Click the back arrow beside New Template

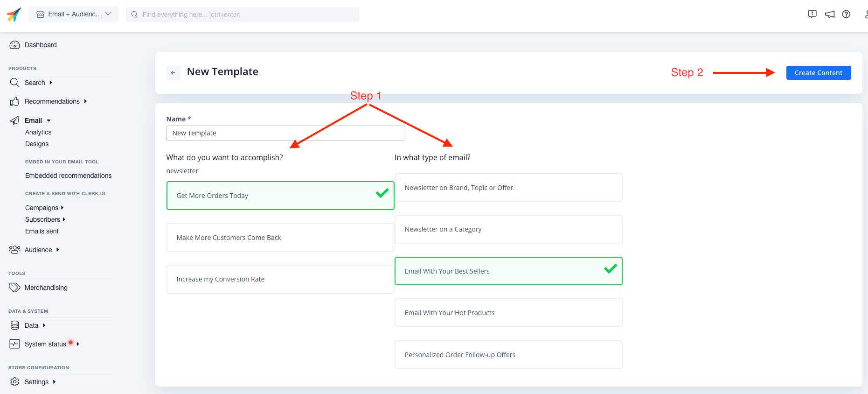(173, 73)
